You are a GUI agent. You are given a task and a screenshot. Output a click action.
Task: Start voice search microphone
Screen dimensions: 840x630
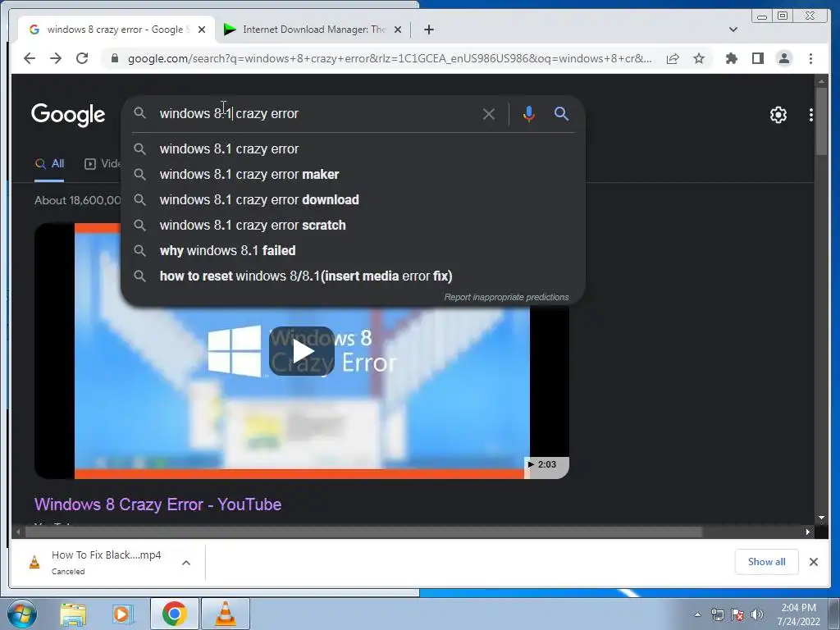pos(529,114)
